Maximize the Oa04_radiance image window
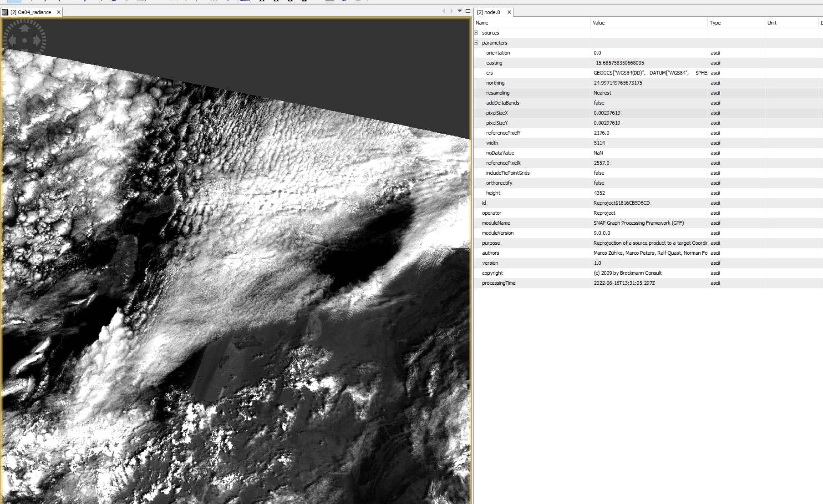This screenshot has width=823, height=504. pyautogui.click(x=467, y=11)
